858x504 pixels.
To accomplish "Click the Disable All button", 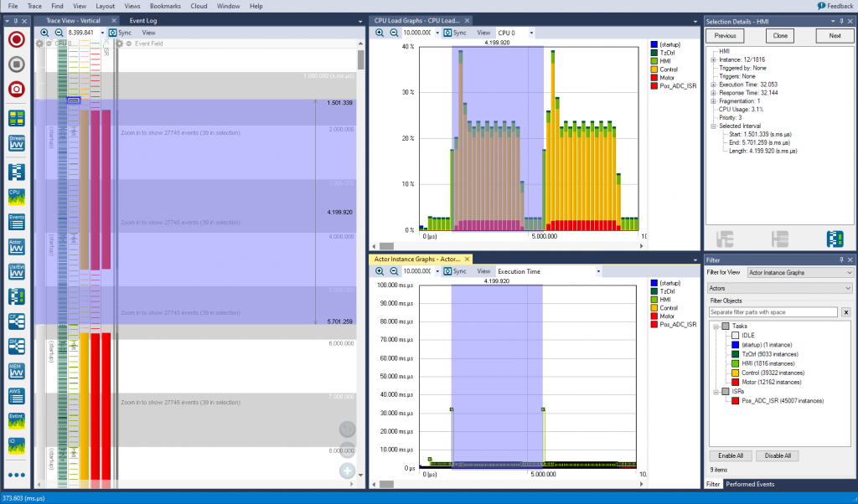I will (778, 456).
